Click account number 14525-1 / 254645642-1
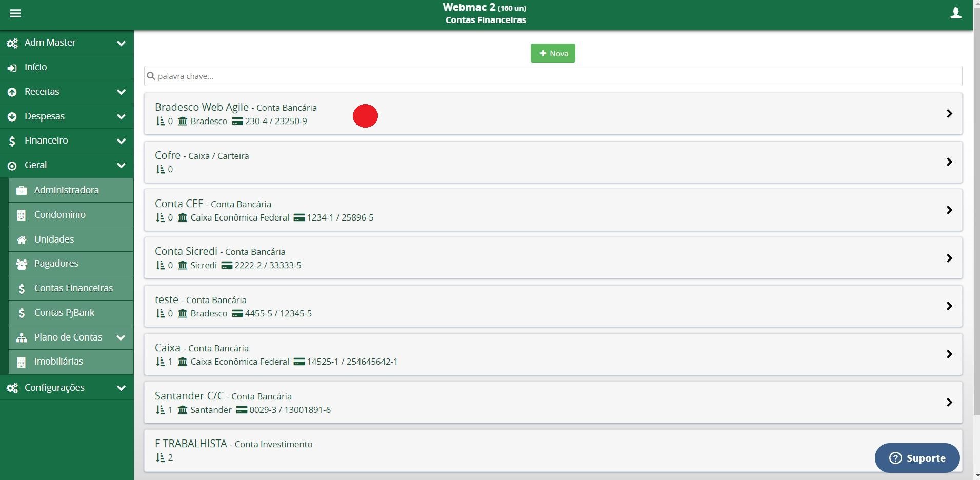Viewport: 980px width, 480px height. (x=352, y=362)
